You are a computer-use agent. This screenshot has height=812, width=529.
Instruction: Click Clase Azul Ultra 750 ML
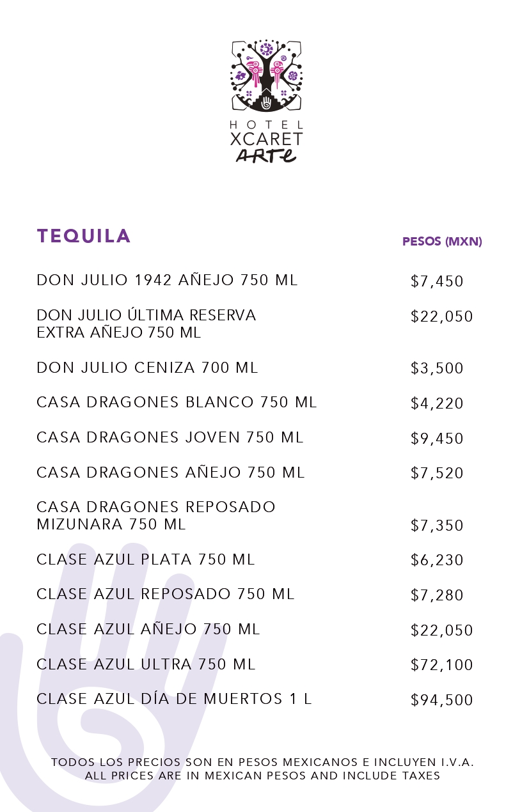pos(146,664)
